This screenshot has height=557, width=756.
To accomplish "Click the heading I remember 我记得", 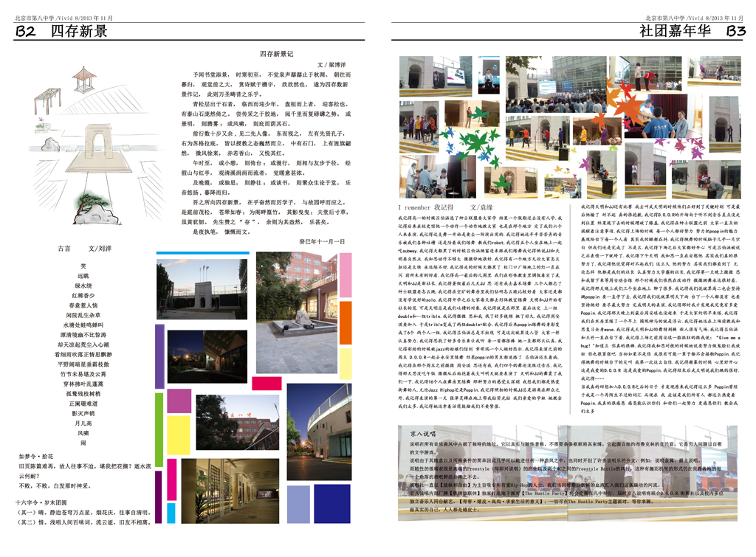I will [x=426, y=207].
